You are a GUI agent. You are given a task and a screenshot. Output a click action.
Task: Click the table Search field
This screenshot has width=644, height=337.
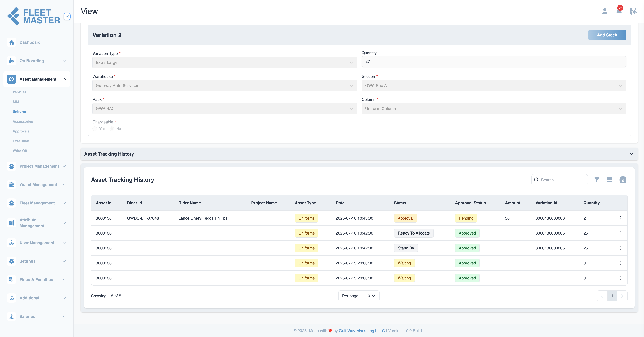coord(559,180)
